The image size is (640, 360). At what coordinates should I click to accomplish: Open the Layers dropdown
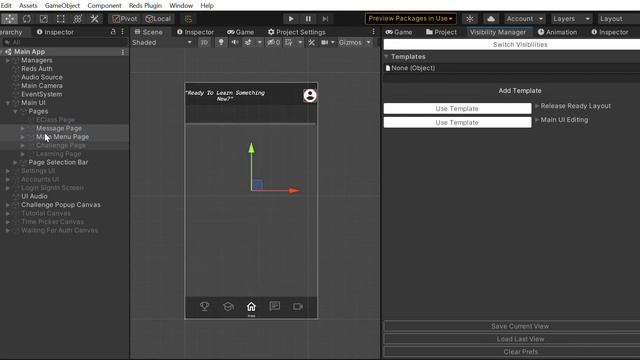[571, 19]
